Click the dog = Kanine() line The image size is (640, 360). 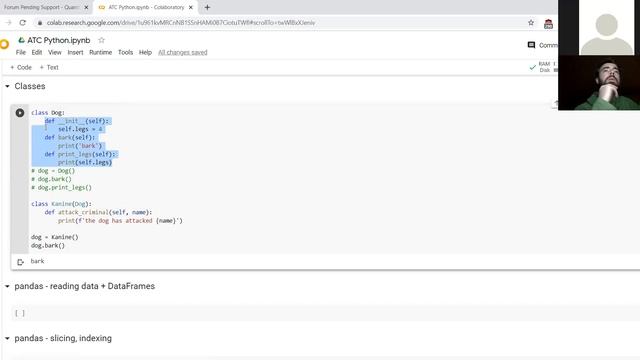[54, 237]
